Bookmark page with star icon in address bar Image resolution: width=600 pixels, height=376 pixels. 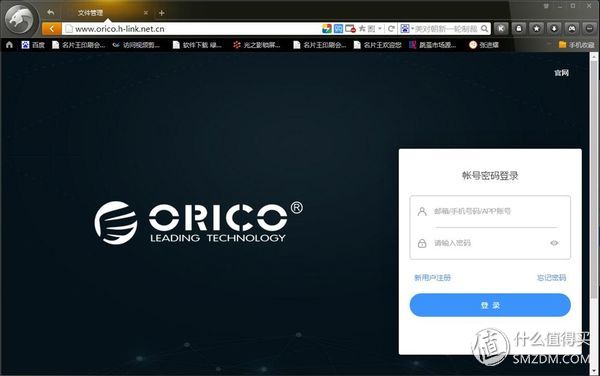[362, 29]
